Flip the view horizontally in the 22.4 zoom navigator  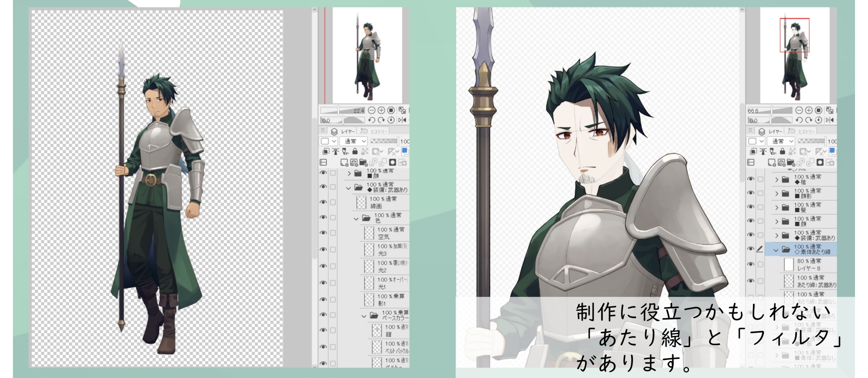pos(402,120)
